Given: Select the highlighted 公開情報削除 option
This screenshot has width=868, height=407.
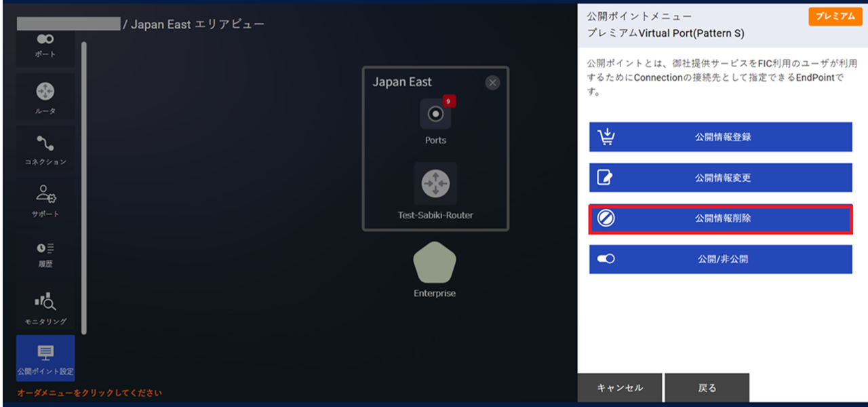Looking at the screenshot, I should coord(720,218).
